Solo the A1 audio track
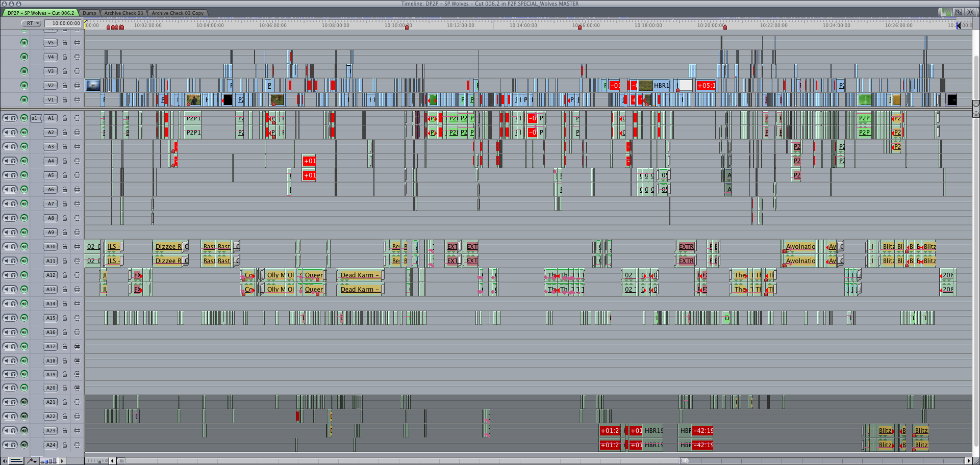980x465 pixels. [14, 118]
